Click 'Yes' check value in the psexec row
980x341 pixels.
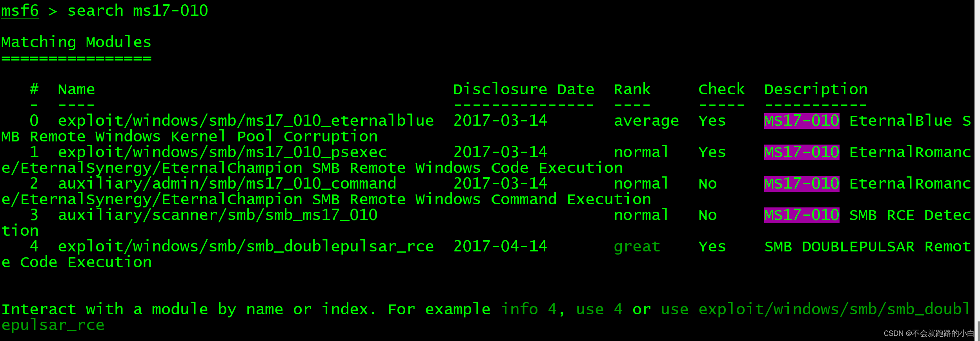coord(712,152)
